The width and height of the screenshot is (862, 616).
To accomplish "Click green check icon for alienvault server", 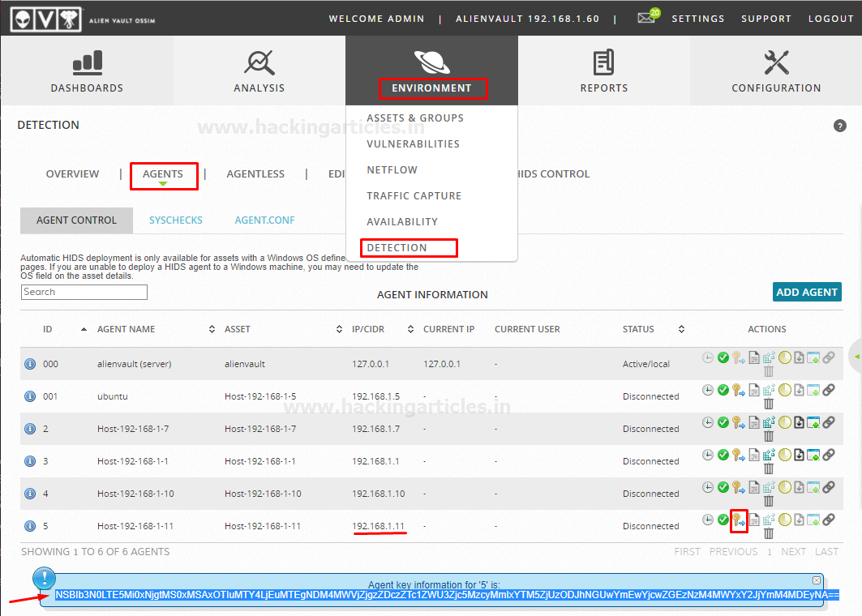I will click(723, 357).
